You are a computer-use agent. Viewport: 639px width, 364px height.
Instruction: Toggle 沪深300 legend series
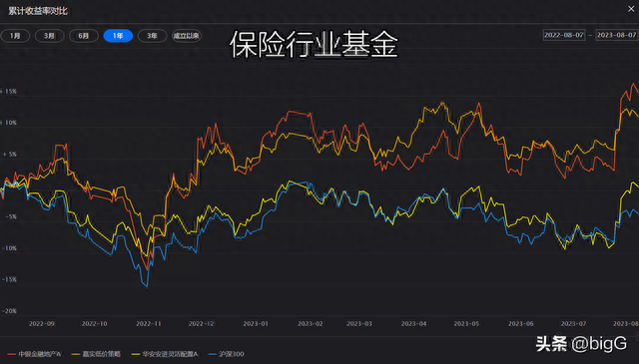[x=227, y=354]
